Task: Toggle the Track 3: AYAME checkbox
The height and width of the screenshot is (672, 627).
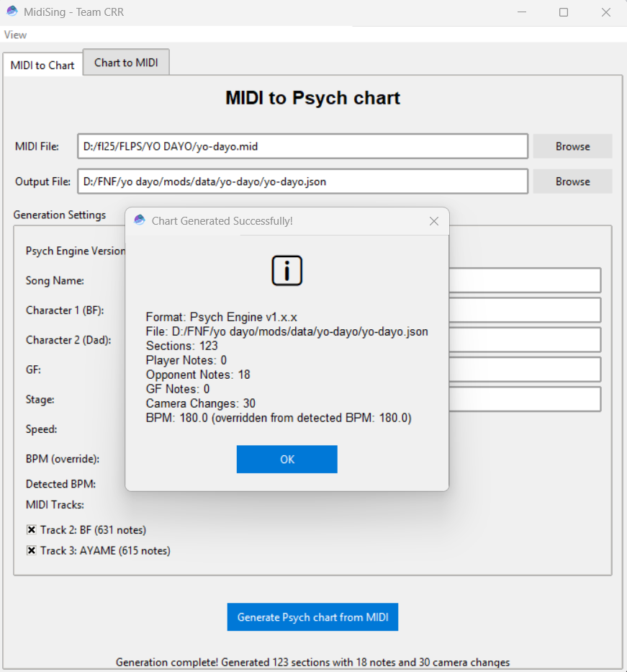Action: [32, 551]
